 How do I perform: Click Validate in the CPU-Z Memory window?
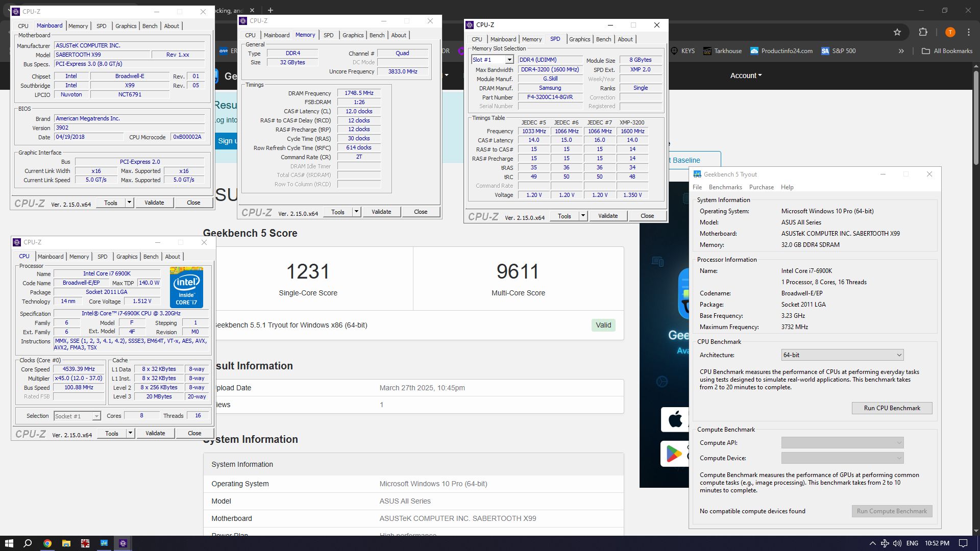381,212
